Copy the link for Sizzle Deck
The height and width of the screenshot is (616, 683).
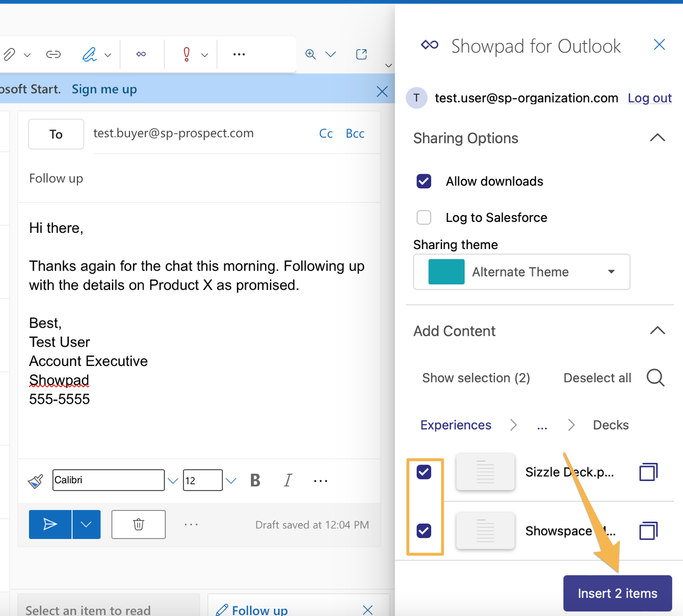pyautogui.click(x=649, y=472)
